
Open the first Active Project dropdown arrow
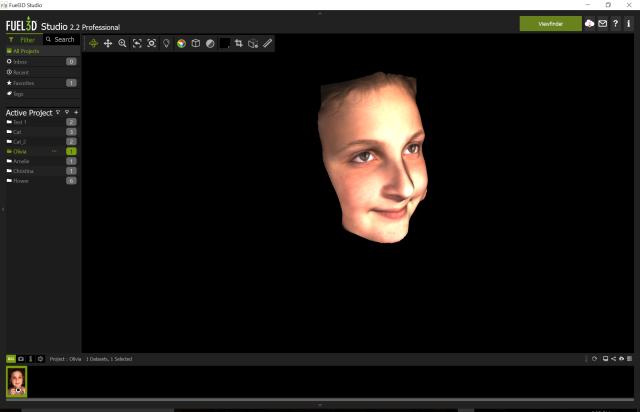tap(58, 113)
